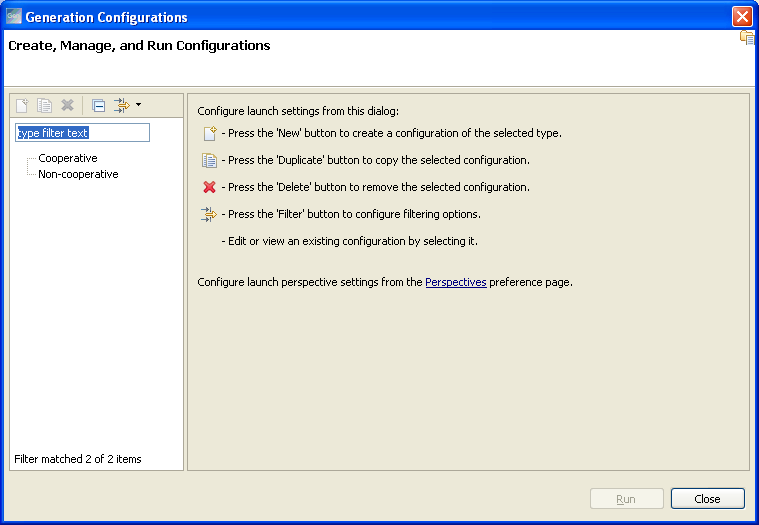Click the New icon in the instructions
The image size is (759, 525).
coord(210,133)
